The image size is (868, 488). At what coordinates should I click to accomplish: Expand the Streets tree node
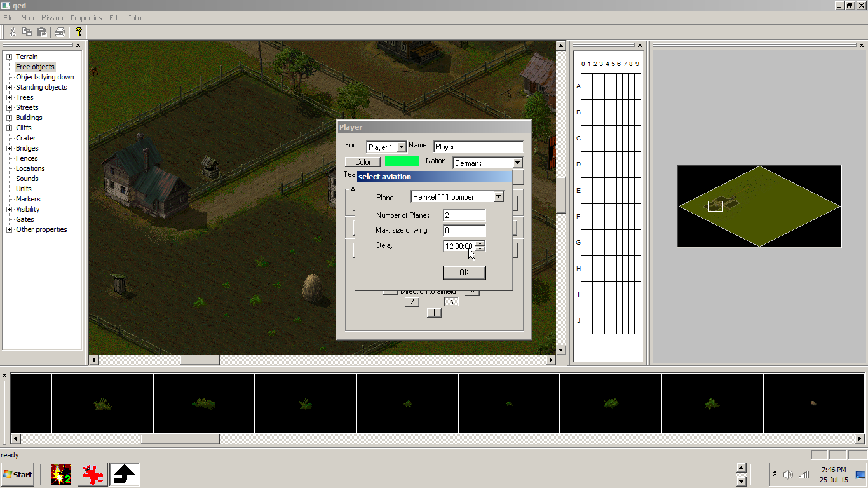click(10, 107)
